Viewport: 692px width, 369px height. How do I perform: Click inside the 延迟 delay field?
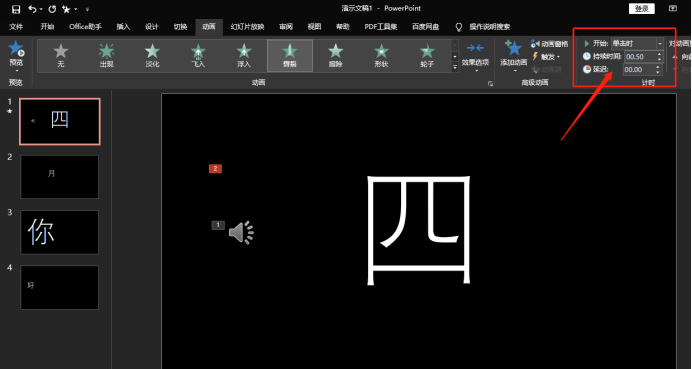point(639,69)
